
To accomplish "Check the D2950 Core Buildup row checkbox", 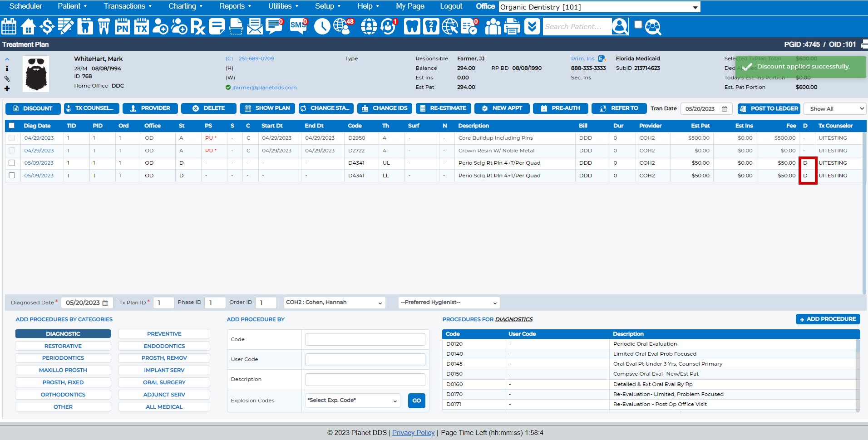I will pos(12,138).
